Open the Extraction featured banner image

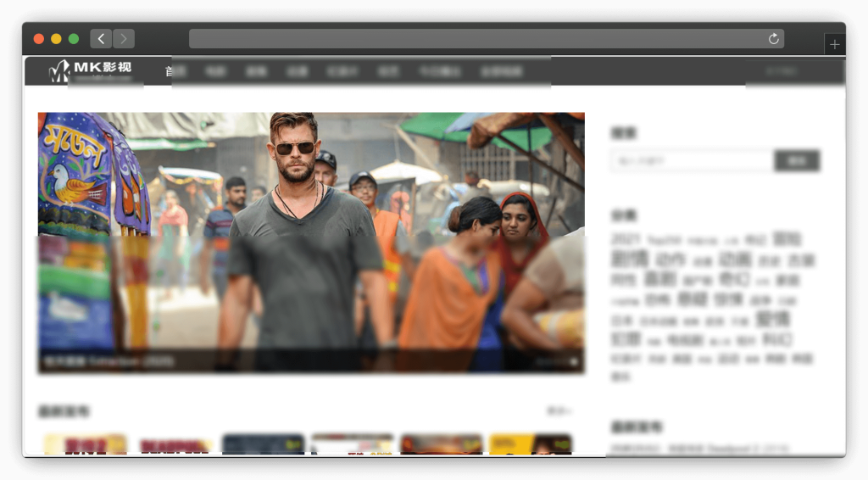coord(311,242)
